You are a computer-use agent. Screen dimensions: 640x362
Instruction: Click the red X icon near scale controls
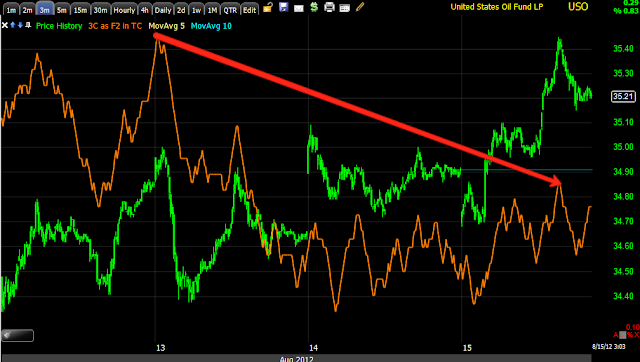pyautogui.click(x=636, y=335)
